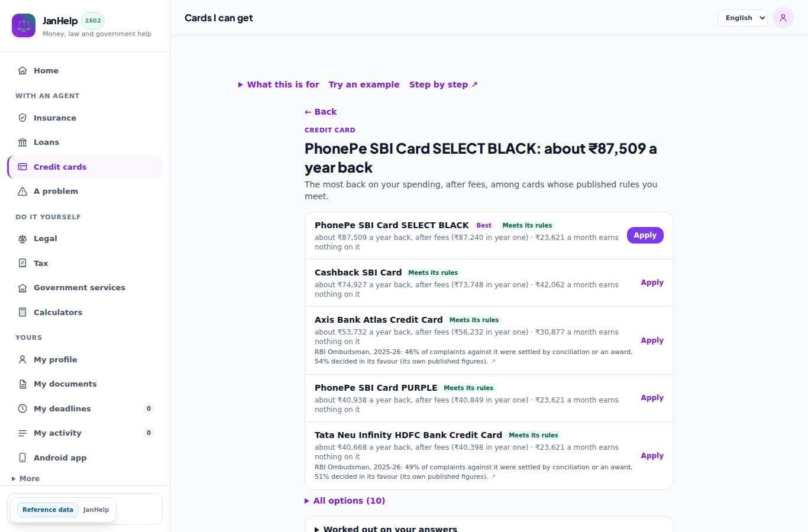Apply for Axis Bank Atlas Credit Card
The width and height of the screenshot is (808, 532).
tap(652, 340)
